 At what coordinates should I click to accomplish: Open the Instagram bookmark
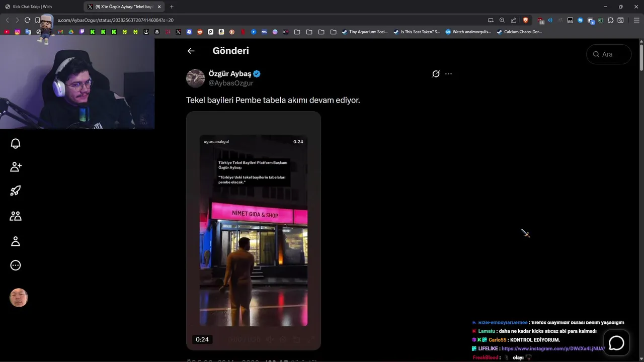coord(17,32)
